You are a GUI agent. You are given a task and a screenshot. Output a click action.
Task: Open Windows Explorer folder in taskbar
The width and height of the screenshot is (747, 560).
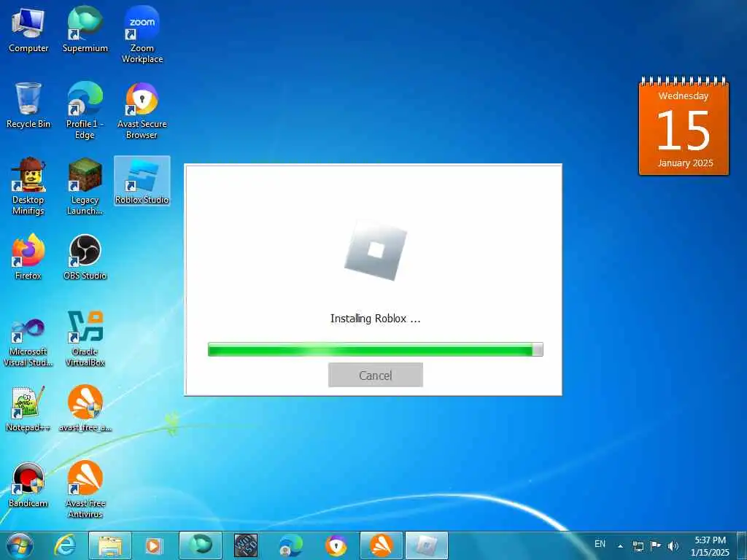110,545
